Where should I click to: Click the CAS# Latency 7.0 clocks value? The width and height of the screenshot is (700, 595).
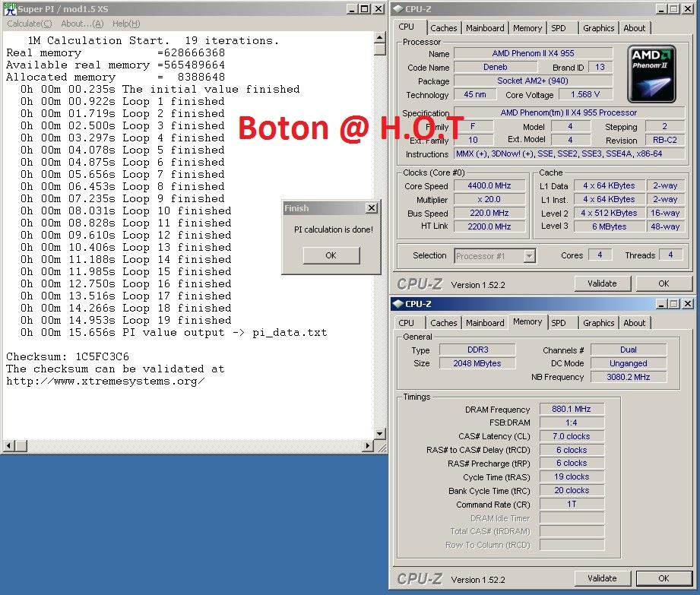pos(572,436)
